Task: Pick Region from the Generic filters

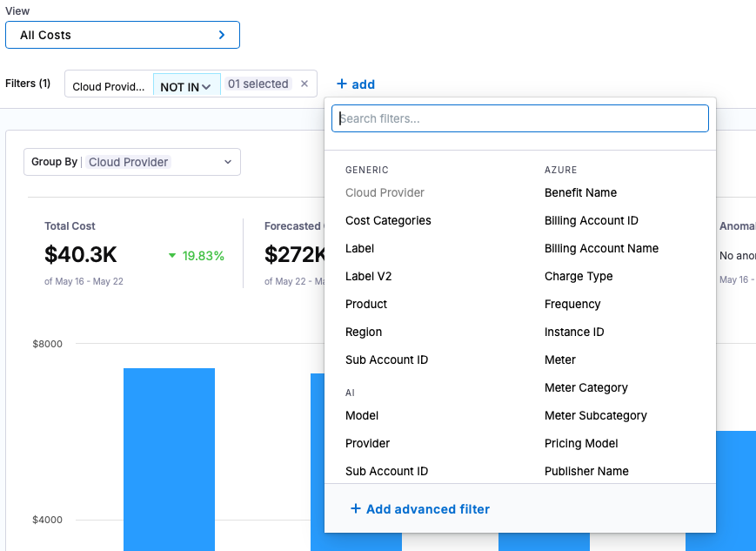Action: [x=364, y=332]
